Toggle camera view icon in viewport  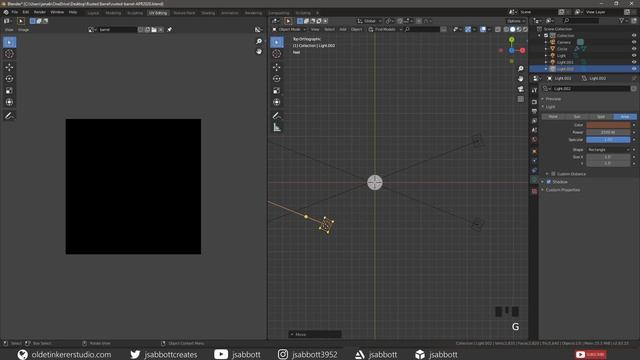[x=520, y=89]
